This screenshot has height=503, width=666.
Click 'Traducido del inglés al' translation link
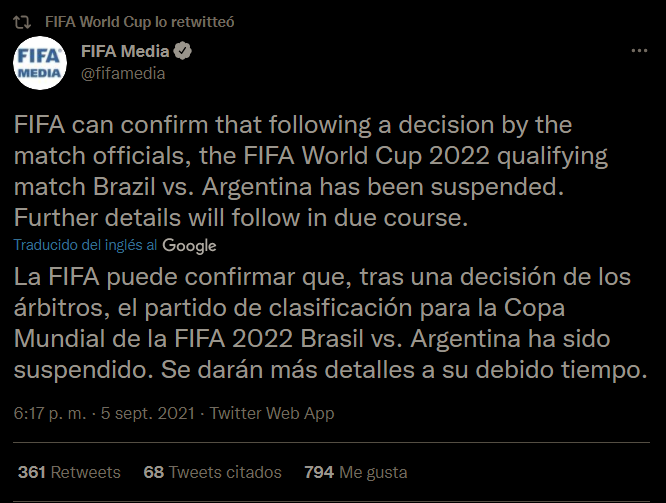(85, 245)
